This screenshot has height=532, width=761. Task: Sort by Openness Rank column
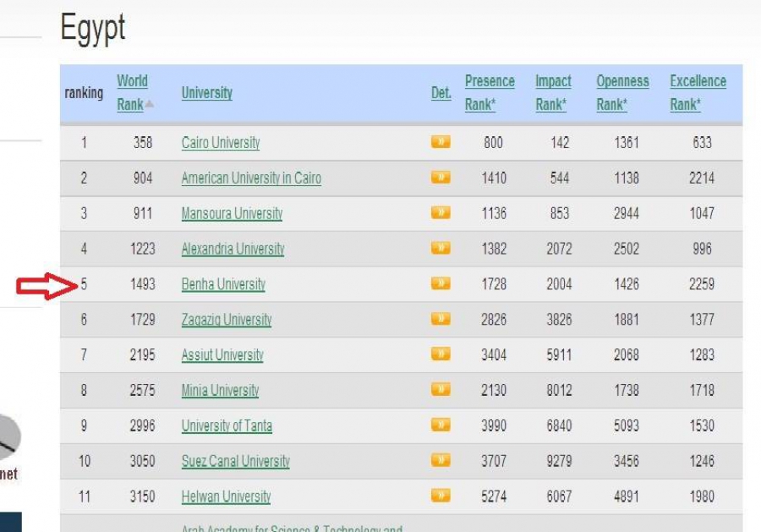pyautogui.click(x=622, y=93)
